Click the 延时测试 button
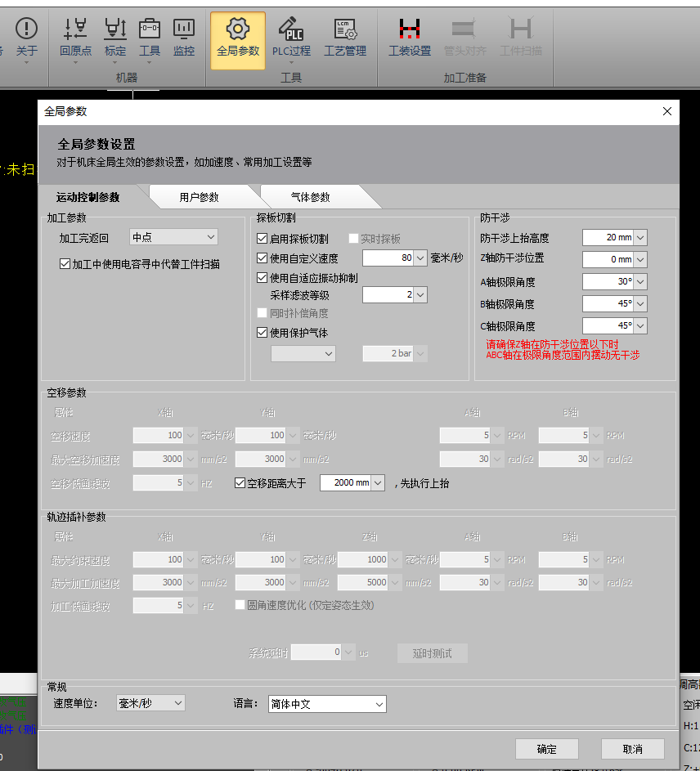The width and height of the screenshot is (700, 771). pos(433,653)
